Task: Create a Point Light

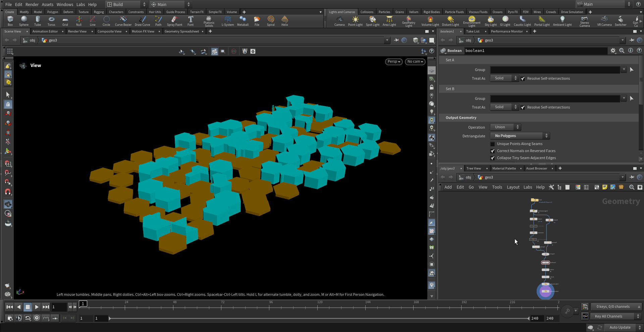Action: pos(355,21)
